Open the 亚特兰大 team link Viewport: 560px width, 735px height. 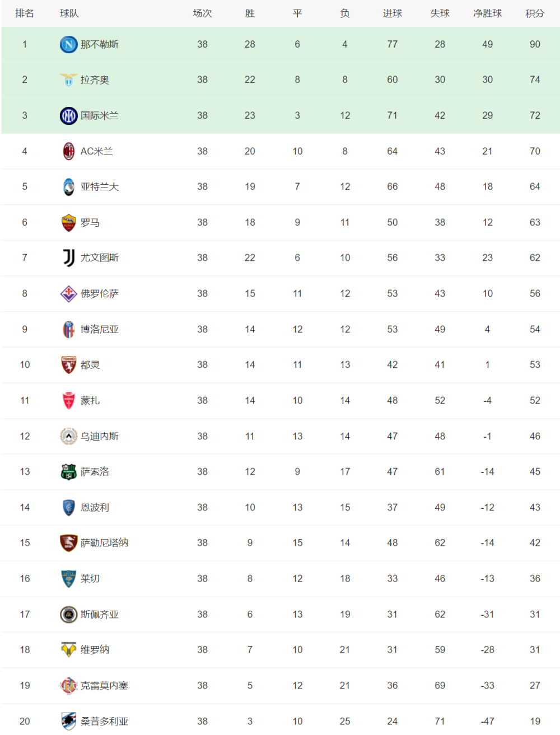coord(100,186)
